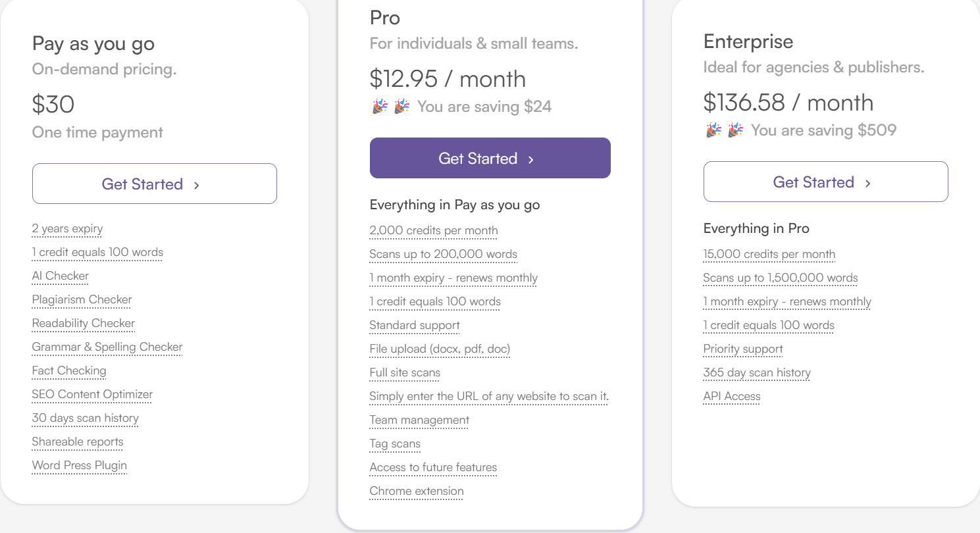Screen dimensions: 980x533
Task: Click the chevron arrow in Pay as you go Get Started
Action: tap(197, 185)
